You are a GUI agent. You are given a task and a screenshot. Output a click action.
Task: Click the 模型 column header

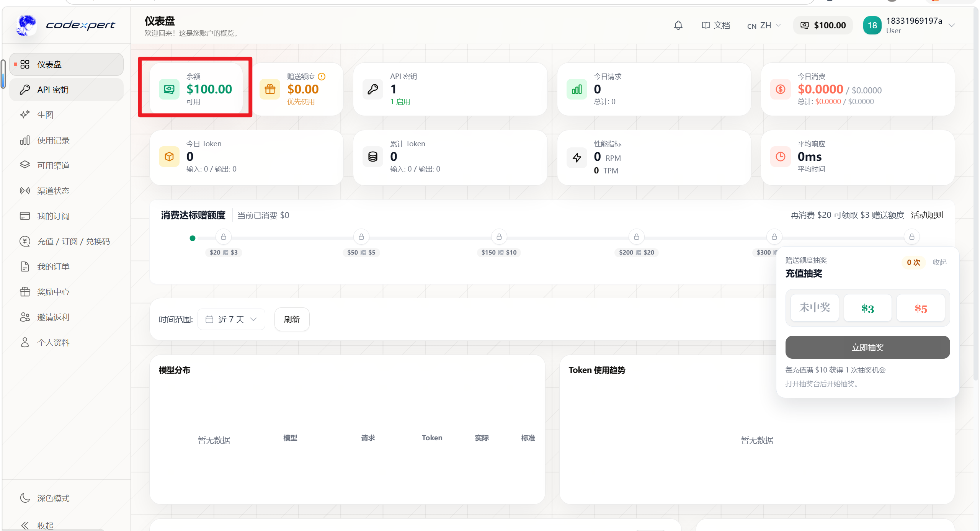pyautogui.click(x=290, y=438)
